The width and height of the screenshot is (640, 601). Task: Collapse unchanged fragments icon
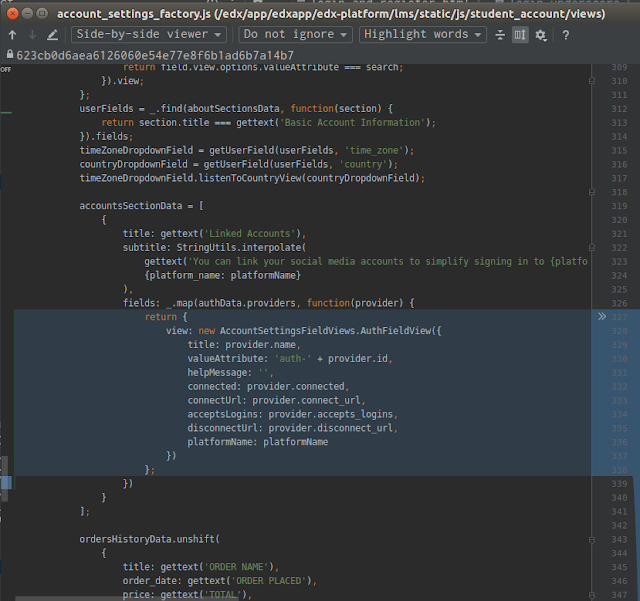click(500, 35)
